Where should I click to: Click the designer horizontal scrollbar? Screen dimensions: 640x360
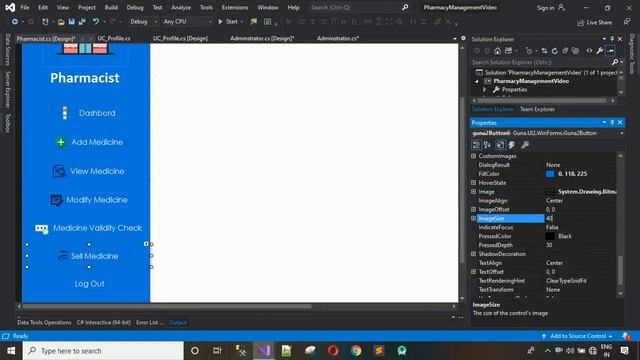point(167,306)
